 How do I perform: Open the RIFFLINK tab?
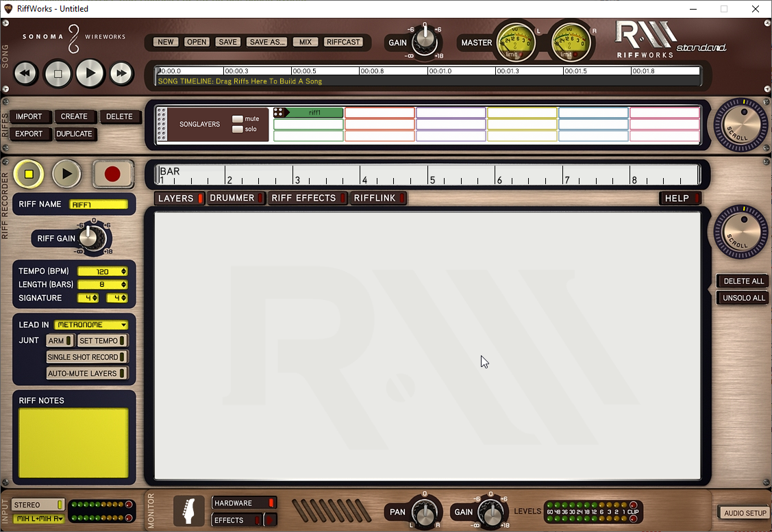(378, 198)
